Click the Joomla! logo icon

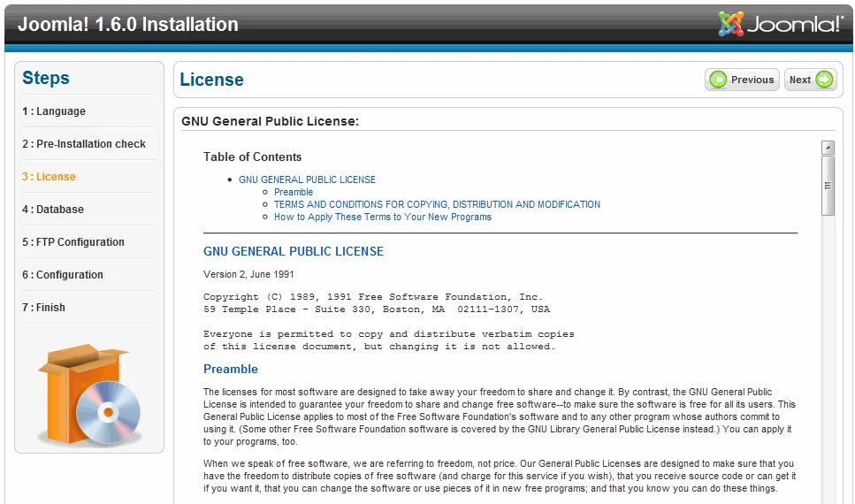tap(730, 24)
